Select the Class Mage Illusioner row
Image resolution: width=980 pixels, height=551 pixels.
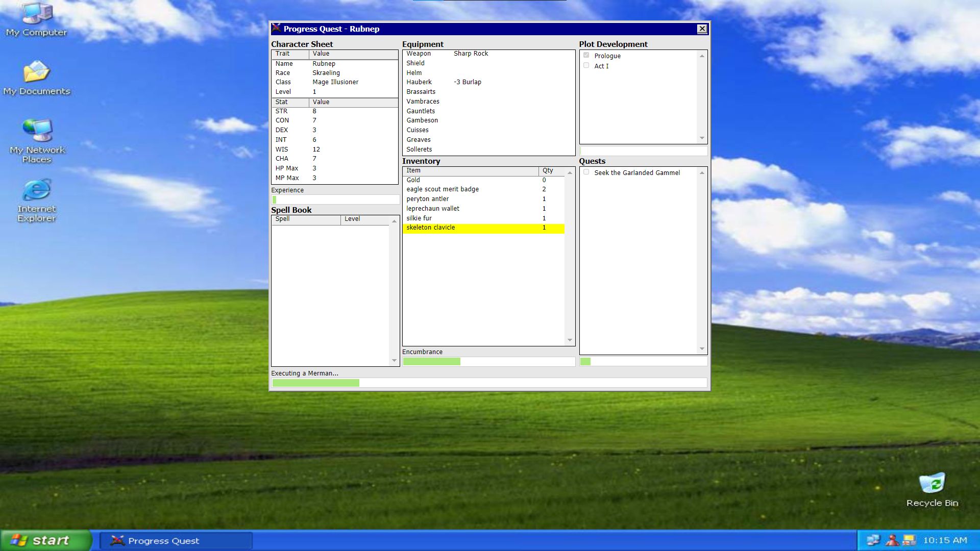click(x=335, y=82)
